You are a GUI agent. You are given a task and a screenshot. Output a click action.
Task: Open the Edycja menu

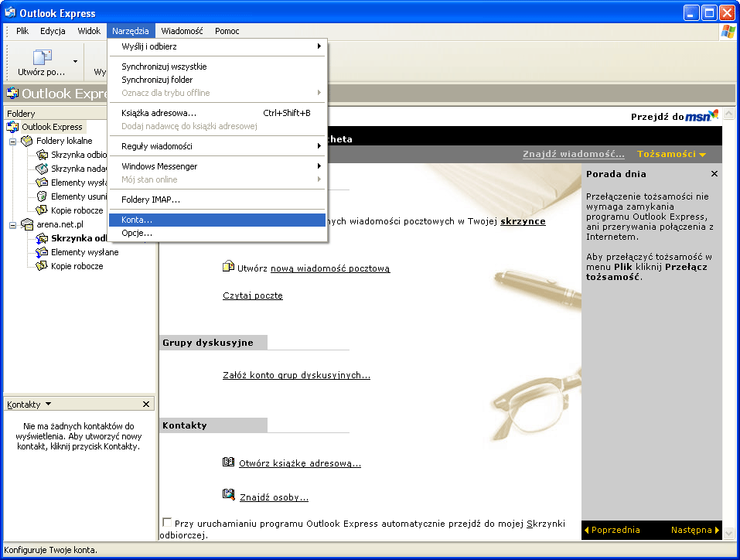tap(53, 31)
